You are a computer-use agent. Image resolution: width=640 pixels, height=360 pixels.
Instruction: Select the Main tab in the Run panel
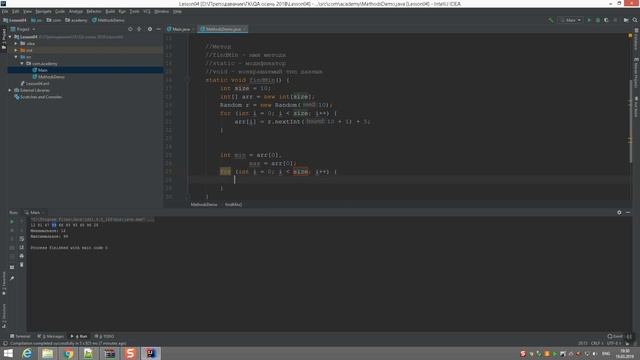coord(34,212)
